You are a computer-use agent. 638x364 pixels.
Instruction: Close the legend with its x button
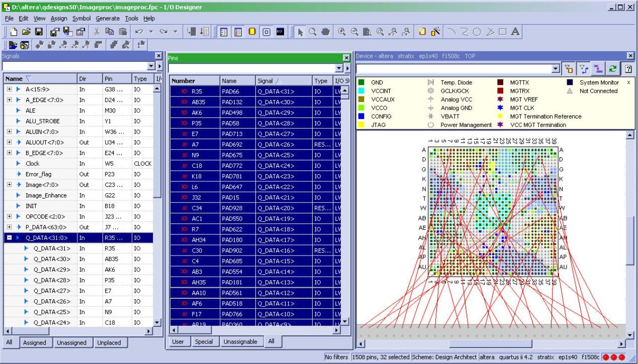[628, 82]
